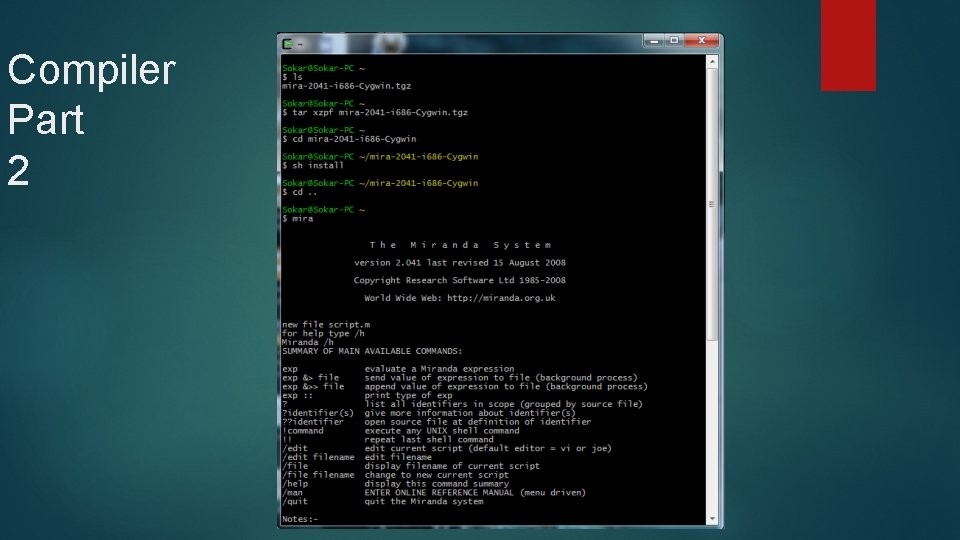Click 'repeat last shell command' description
This screenshot has height=540, width=960.
[429, 440]
